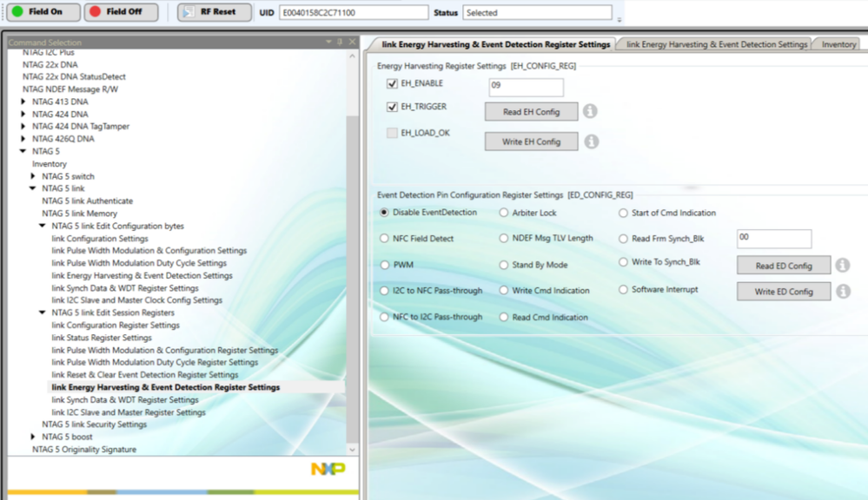
Task: Select Arbiter Lock radio option
Action: coord(504,213)
